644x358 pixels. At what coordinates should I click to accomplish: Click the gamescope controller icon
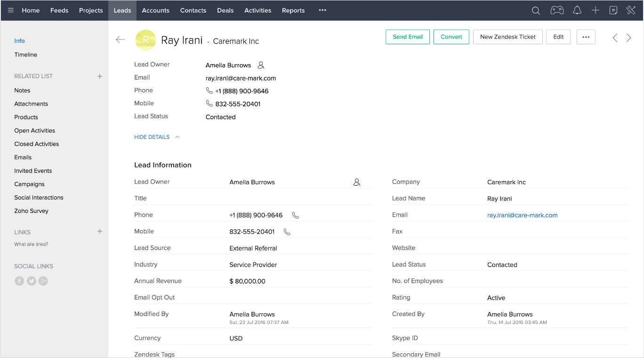[557, 10]
